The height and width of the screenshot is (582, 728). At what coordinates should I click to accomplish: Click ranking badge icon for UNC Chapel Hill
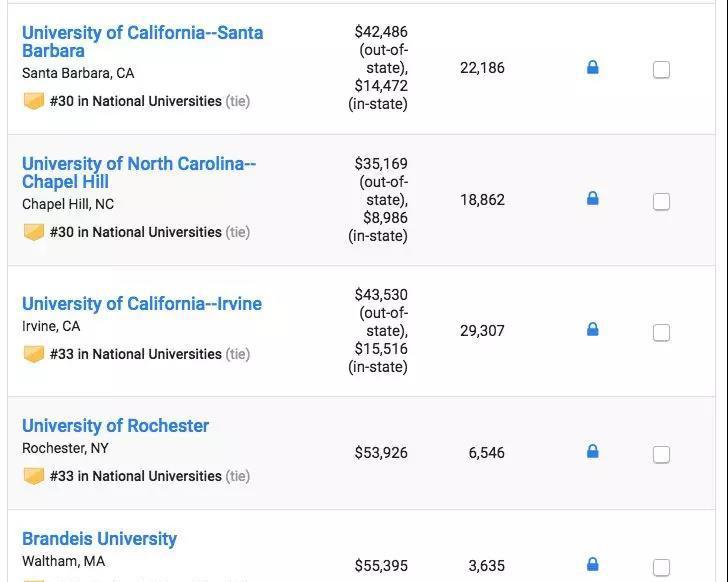34,232
